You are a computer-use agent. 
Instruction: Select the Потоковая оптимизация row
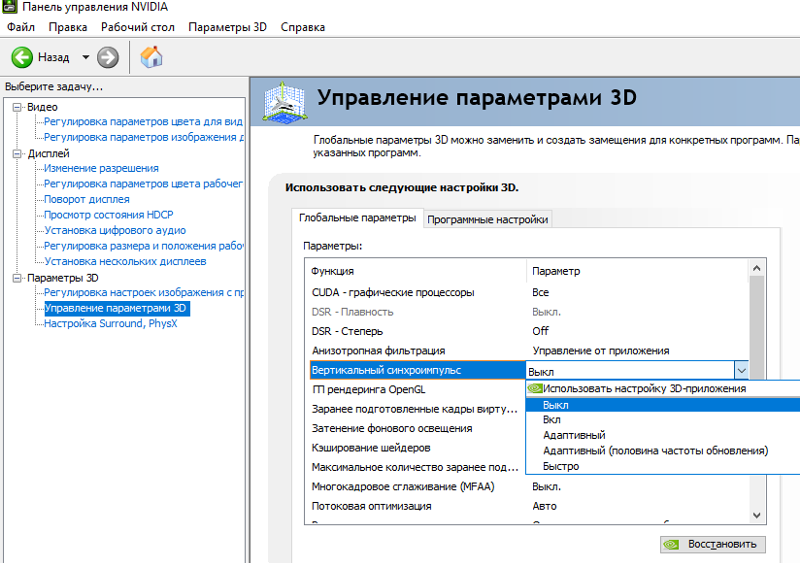click(x=528, y=506)
